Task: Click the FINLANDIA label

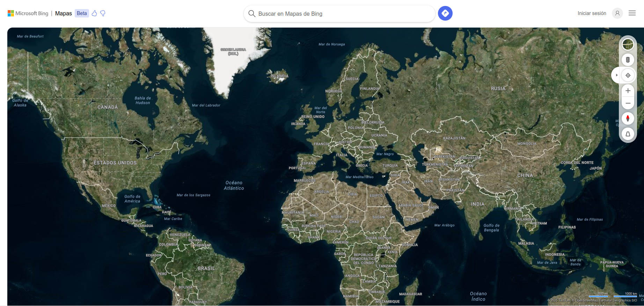Action: point(369,89)
